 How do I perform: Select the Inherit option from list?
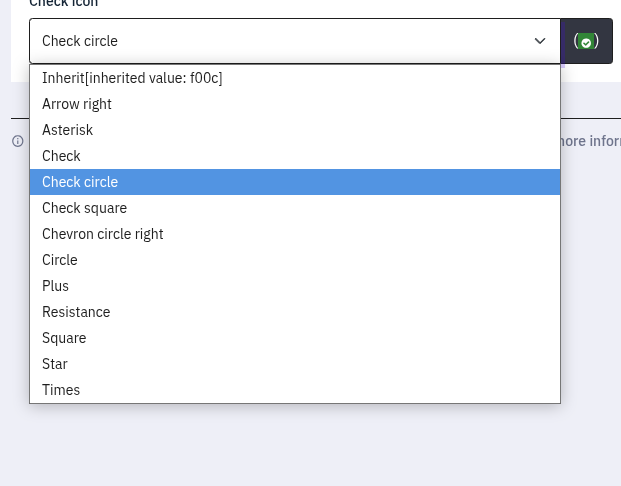tap(132, 78)
